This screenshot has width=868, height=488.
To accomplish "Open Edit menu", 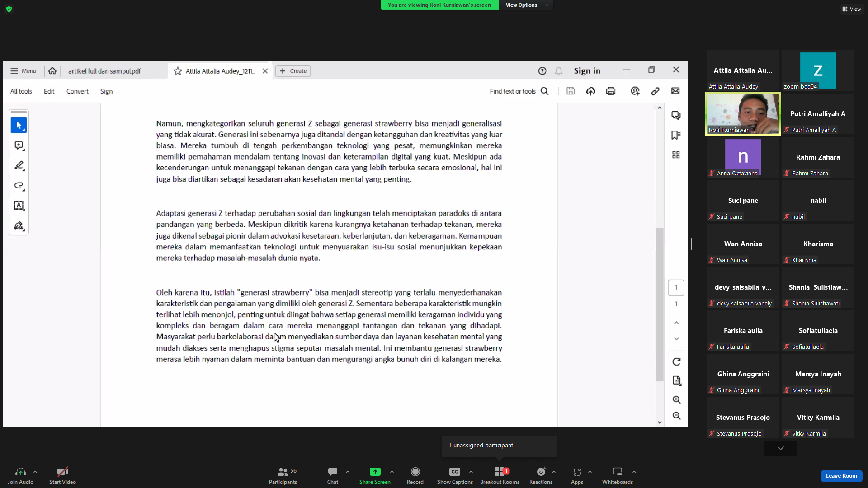I will point(49,91).
